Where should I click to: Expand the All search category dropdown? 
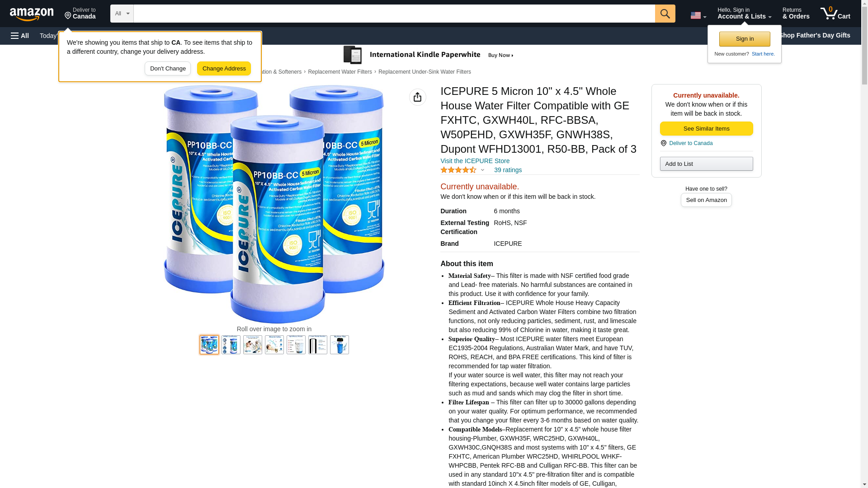[x=122, y=14]
